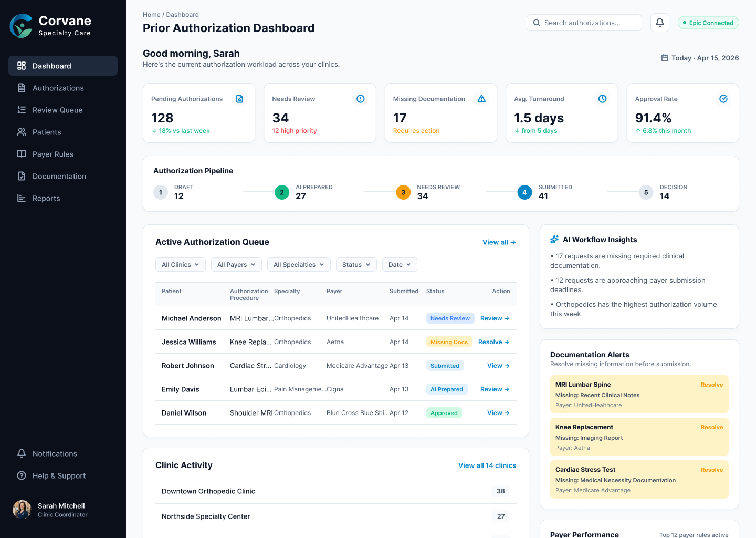Click the search magnifier icon
Screen dimensions: 756x538
[x=537, y=23]
